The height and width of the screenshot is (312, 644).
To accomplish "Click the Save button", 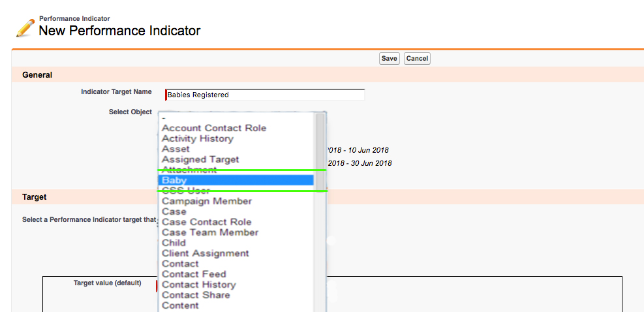I will 389,59.
